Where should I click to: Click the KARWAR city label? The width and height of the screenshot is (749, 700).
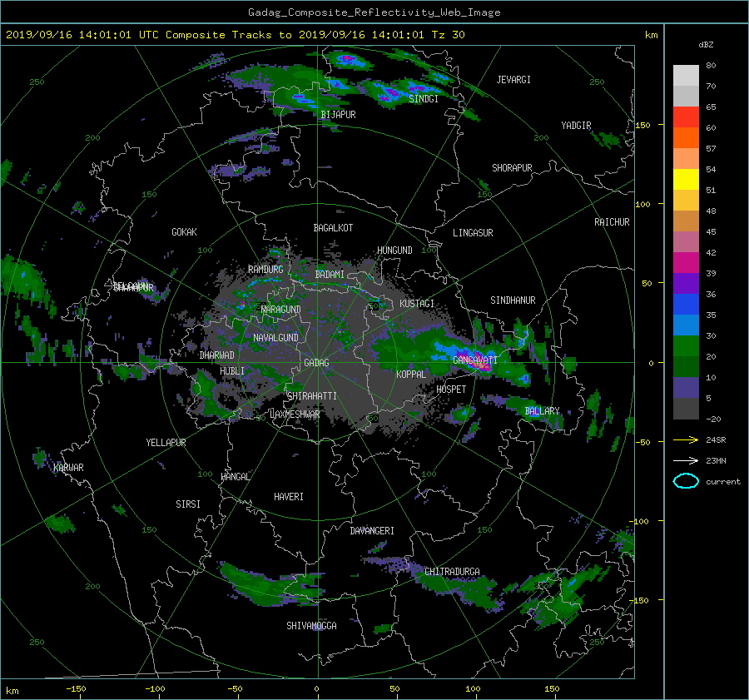tap(68, 468)
